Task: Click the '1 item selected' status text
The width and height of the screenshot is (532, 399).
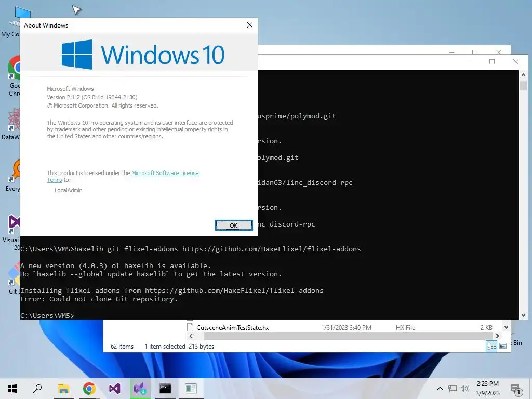Action: pos(165,347)
